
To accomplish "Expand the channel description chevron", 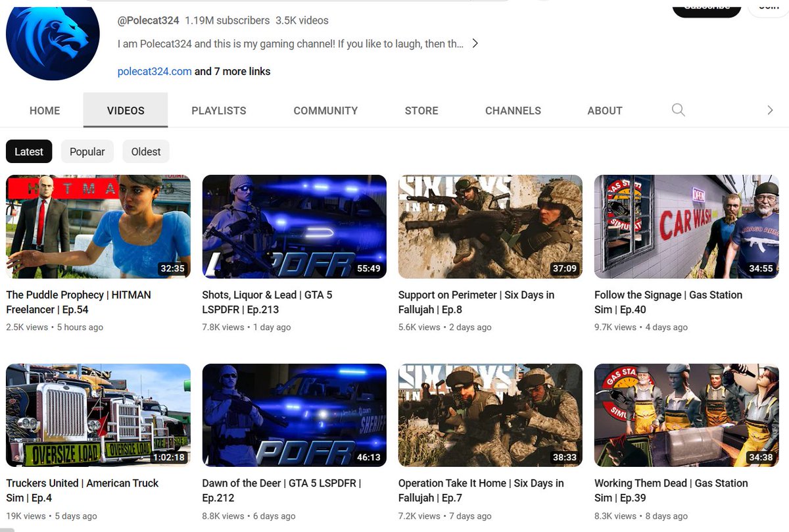I will coord(475,43).
